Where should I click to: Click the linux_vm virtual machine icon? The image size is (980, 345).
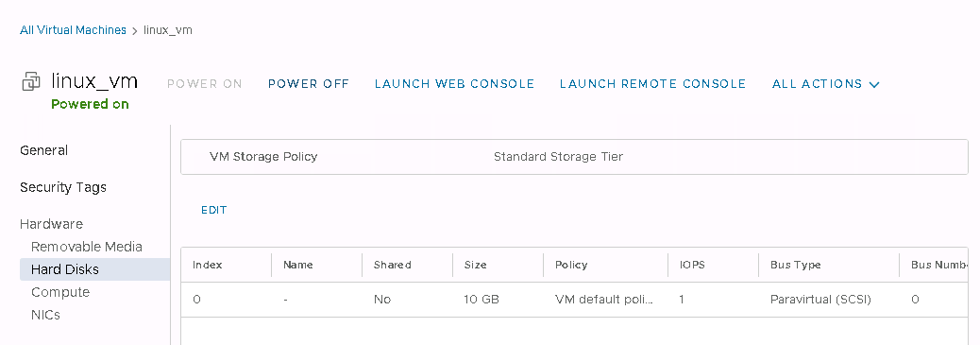pos(31,82)
